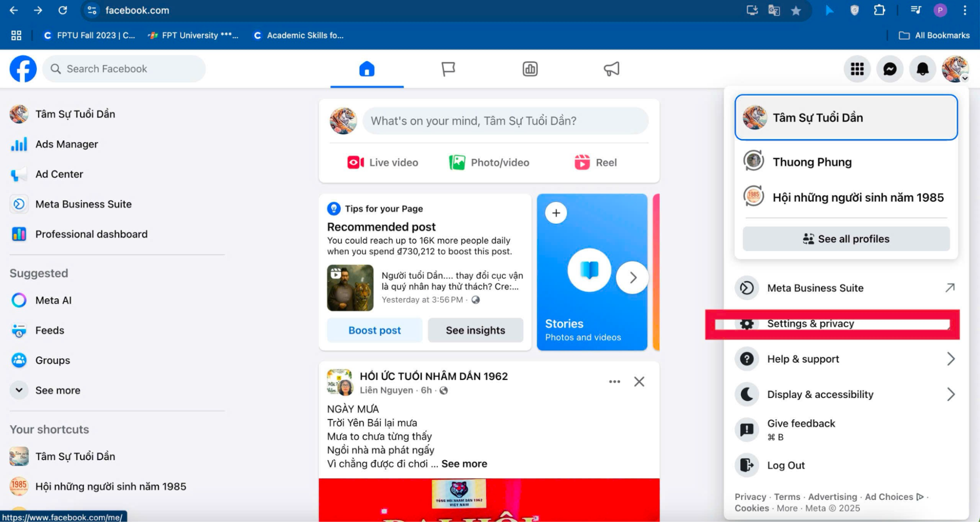Expand post text with See more
980x522 pixels.
tap(464, 464)
